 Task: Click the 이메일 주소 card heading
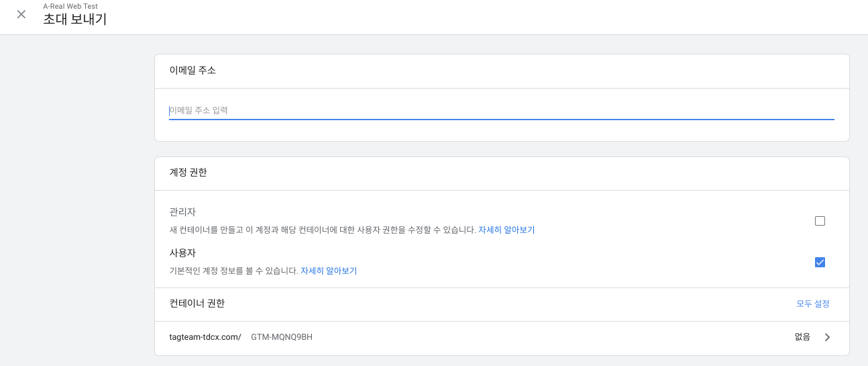(193, 71)
